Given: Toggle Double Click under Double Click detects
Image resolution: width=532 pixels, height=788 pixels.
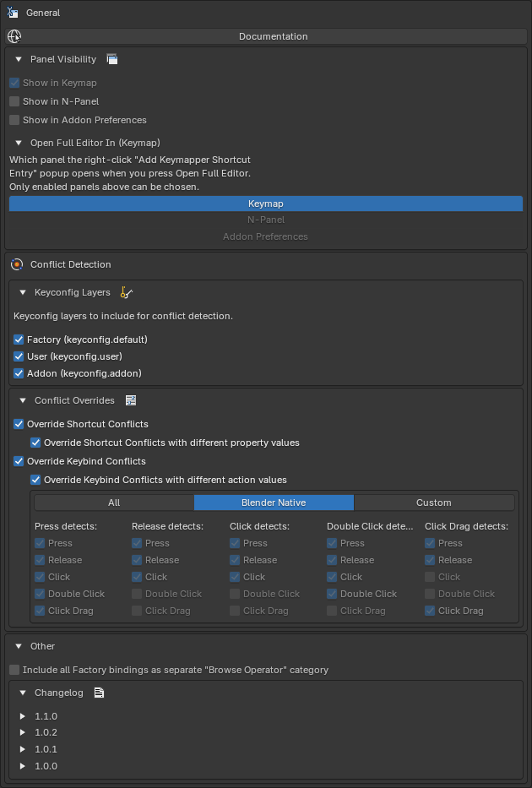Looking at the screenshot, I should point(332,594).
